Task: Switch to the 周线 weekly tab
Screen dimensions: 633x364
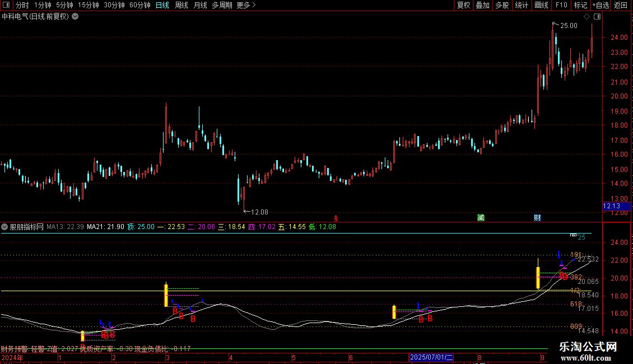Action: click(x=181, y=6)
